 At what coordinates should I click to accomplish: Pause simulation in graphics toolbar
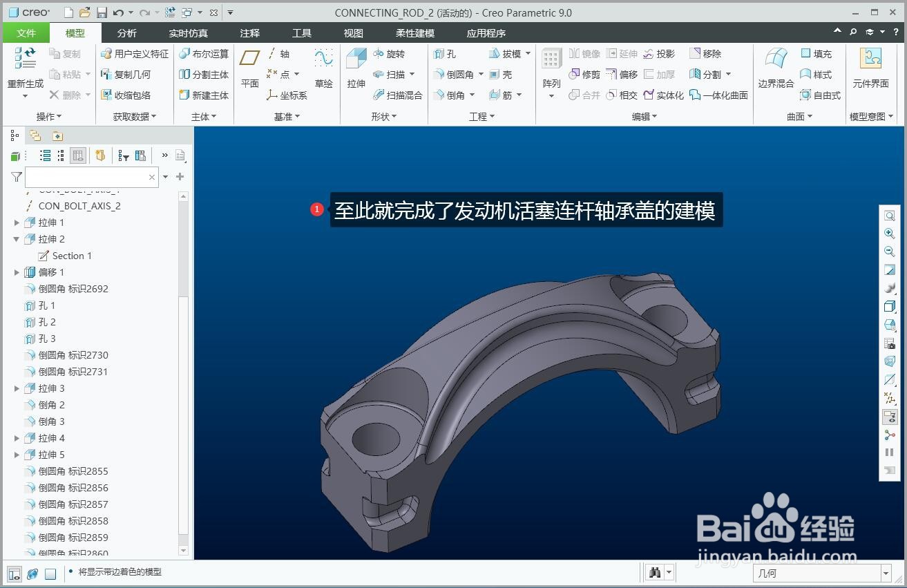pos(890,453)
